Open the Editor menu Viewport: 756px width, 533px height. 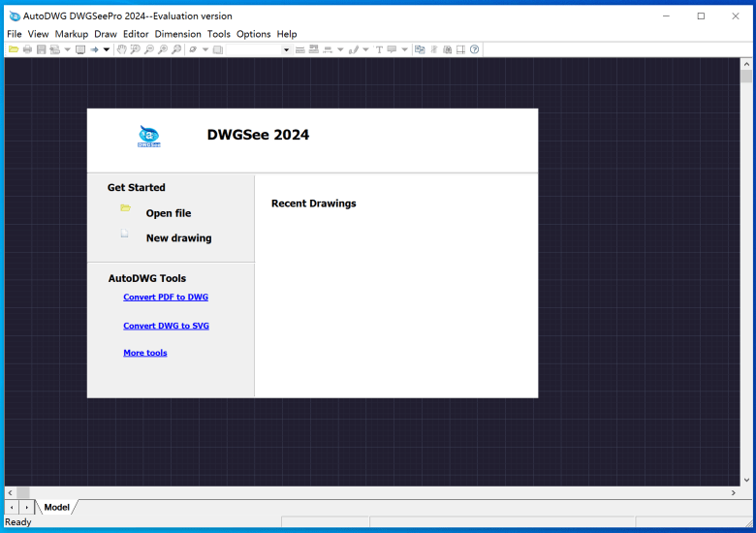pyautogui.click(x=136, y=34)
